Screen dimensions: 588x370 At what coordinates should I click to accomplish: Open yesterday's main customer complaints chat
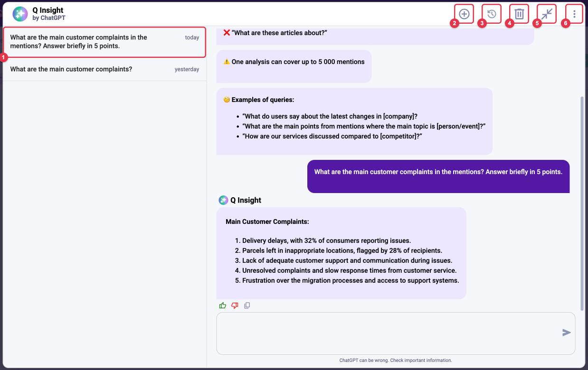tap(104, 69)
